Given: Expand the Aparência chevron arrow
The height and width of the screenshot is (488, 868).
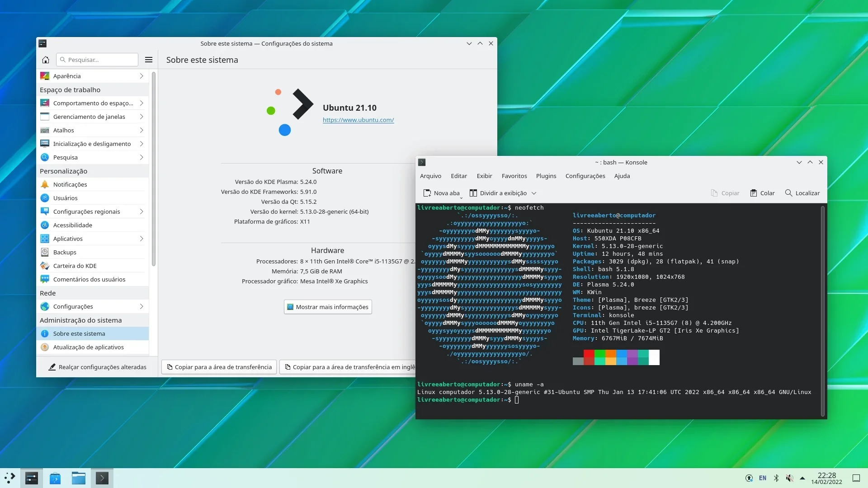Looking at the screenshot, I should coord(142,76).
